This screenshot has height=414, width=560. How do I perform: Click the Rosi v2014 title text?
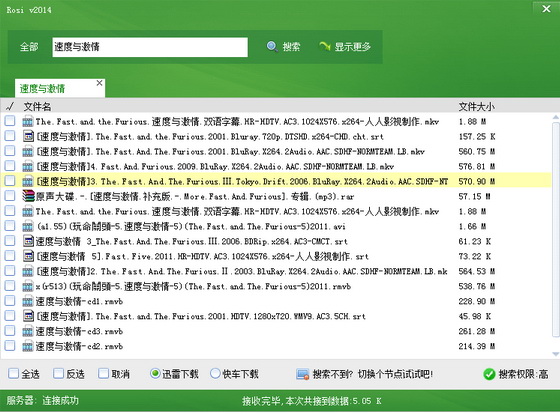[x=29, y=10]
